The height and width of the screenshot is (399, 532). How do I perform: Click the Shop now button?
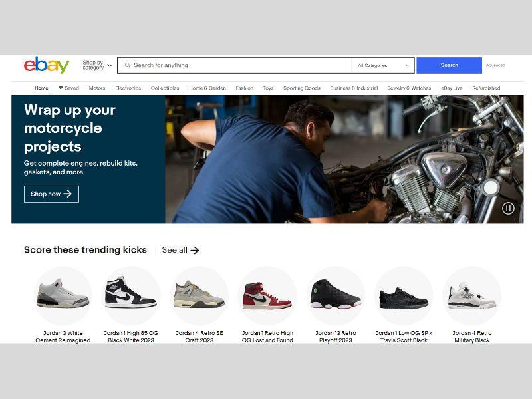tap(51, 194)
